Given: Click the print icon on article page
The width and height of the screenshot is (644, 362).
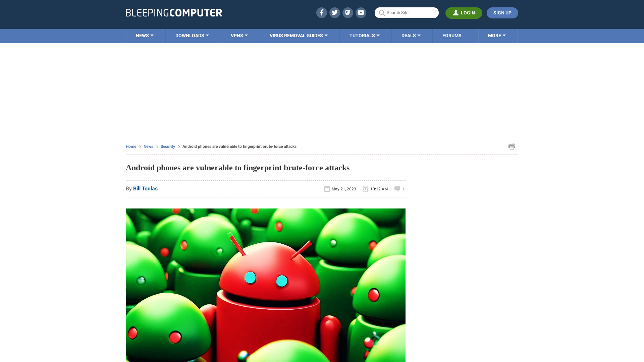Looking at the screenshot, I should click(512, 146).
